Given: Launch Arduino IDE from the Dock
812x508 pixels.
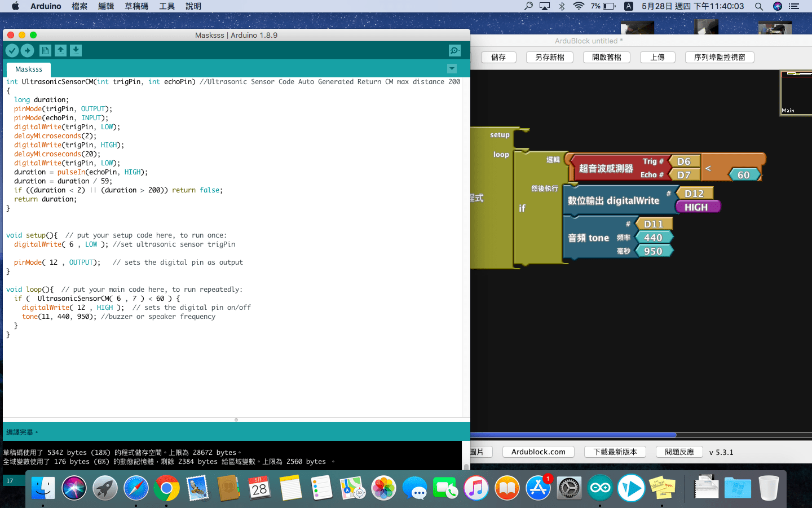Looking at the screenshot, I should pos(599,488).
